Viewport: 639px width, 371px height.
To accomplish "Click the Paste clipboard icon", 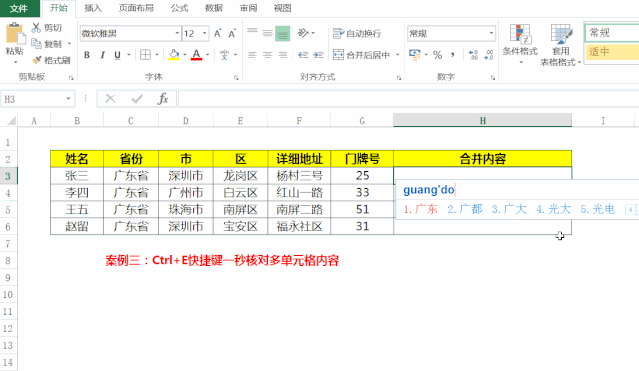I will coord(15,33).
